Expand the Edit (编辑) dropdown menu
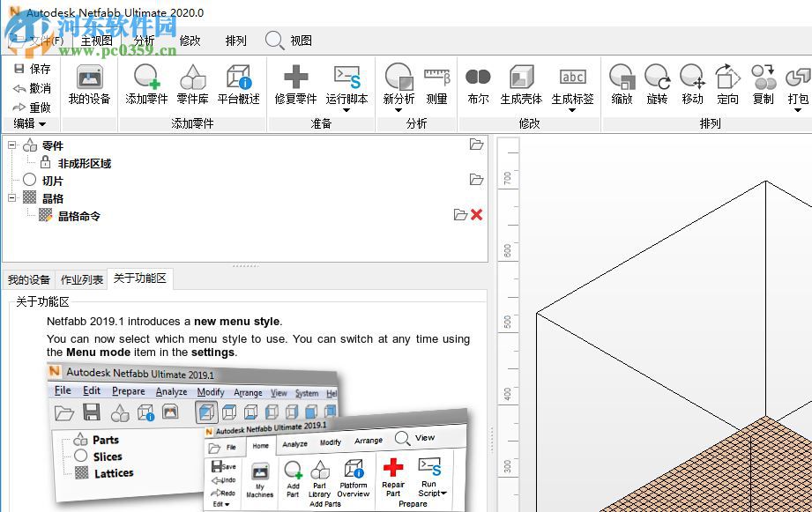This screenshot has width=812, height=512. (x=31, y=123)
